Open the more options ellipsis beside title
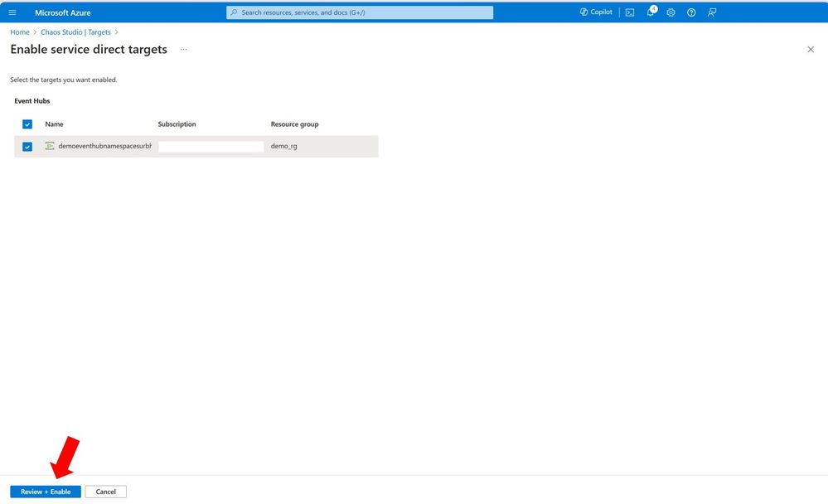828x504 pixels. pyautogui.click(x=184, y=49)
